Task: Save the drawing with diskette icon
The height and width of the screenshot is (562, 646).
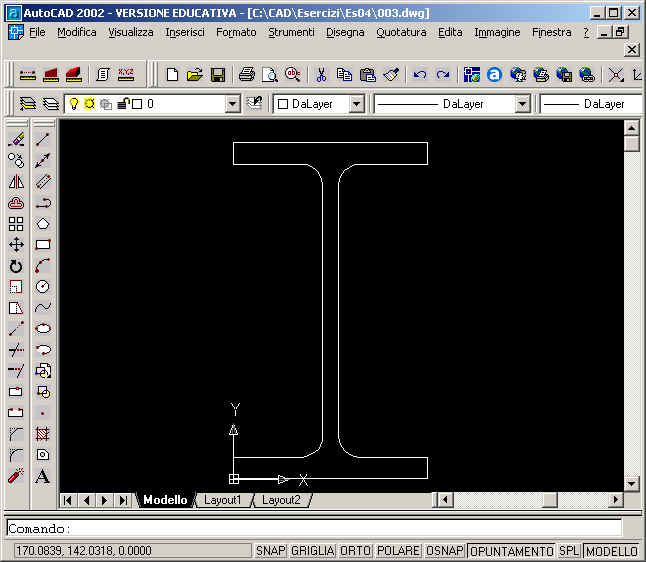Action: click(x=218, y=75)
